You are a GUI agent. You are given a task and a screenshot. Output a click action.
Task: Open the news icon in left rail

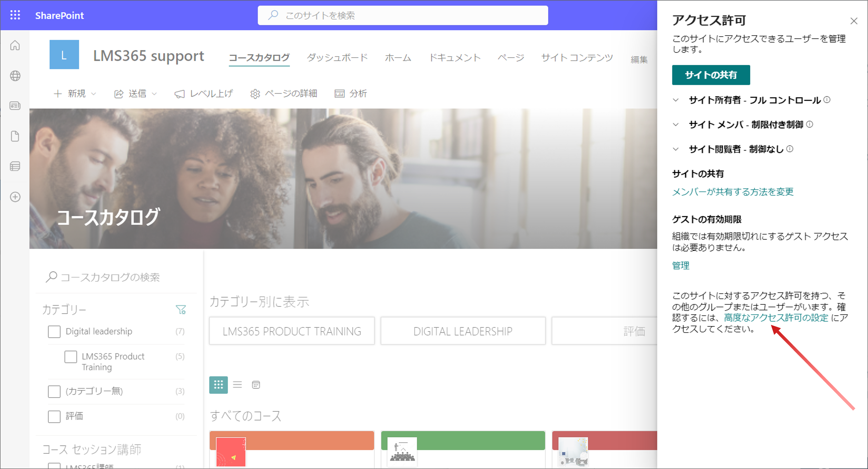tap(15, 106)
